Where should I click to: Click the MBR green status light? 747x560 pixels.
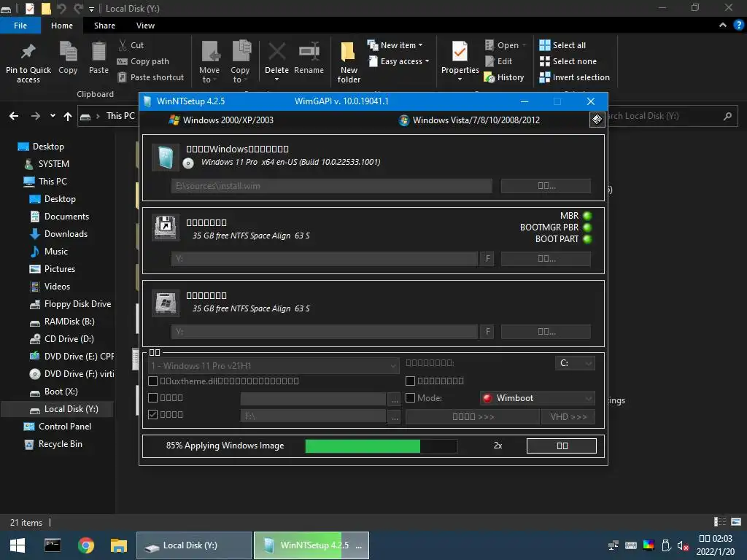(x=587, y=216)
